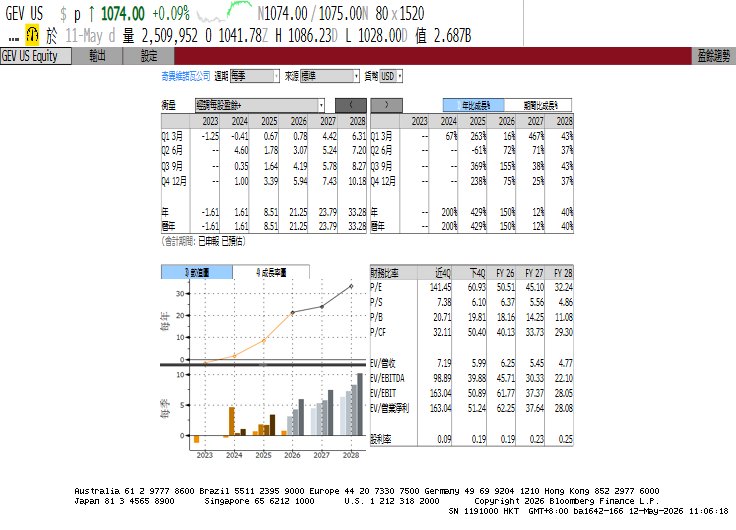This screenshot has width=736, height=530.
Task: Click the 2026 data point on the annual line chart
Action: [292, 312]
